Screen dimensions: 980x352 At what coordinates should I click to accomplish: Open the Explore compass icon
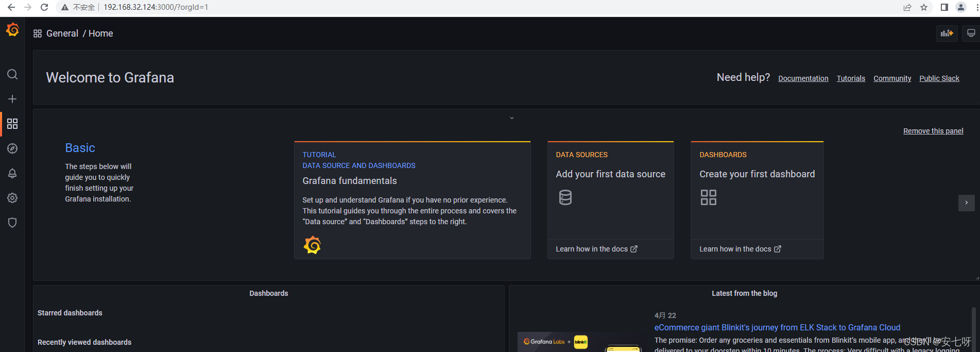pyautogui.click(x=12, y=148)
